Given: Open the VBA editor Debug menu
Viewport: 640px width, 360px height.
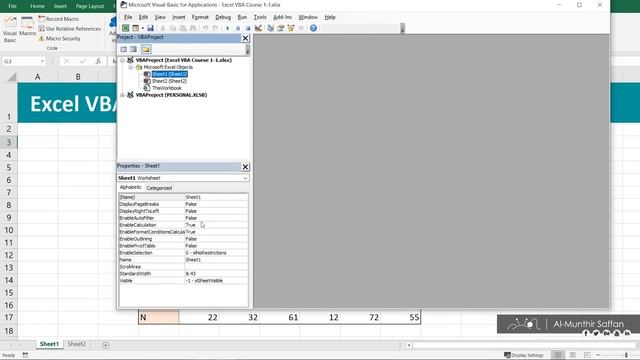Looking at the screenshot, I should point(223,17).
